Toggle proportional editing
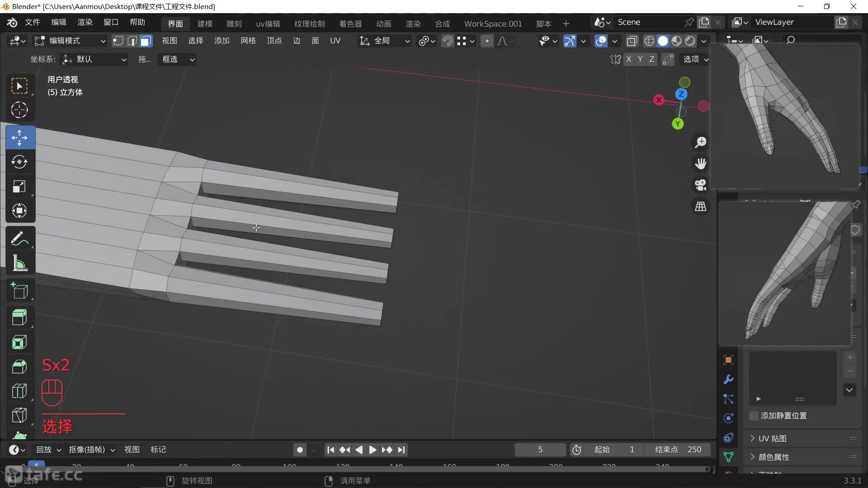The height and width of the screenshot is (488, 868). click(487, 41)
